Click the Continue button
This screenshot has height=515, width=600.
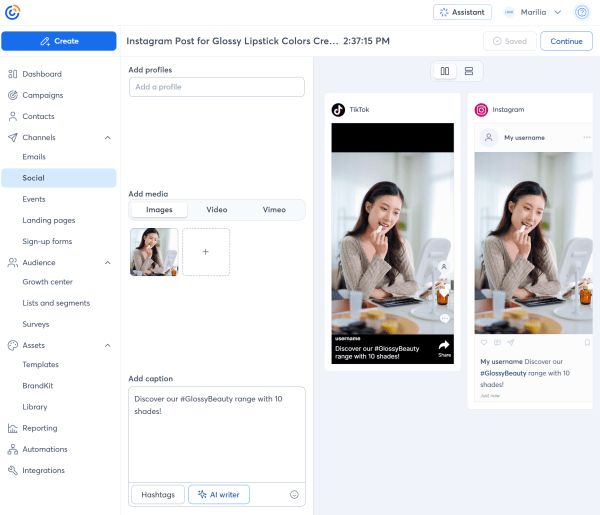pos(566,41)
